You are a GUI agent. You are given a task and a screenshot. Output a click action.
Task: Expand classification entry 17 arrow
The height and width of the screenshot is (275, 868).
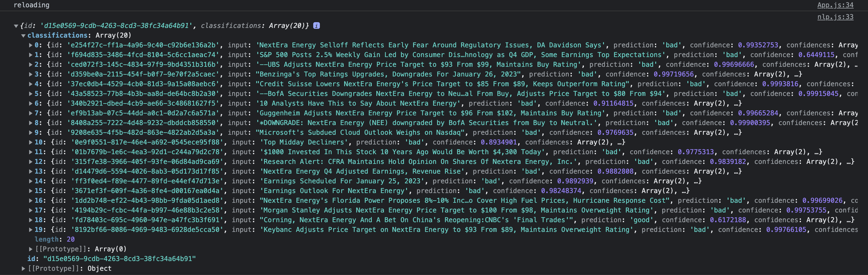point(31,210)
